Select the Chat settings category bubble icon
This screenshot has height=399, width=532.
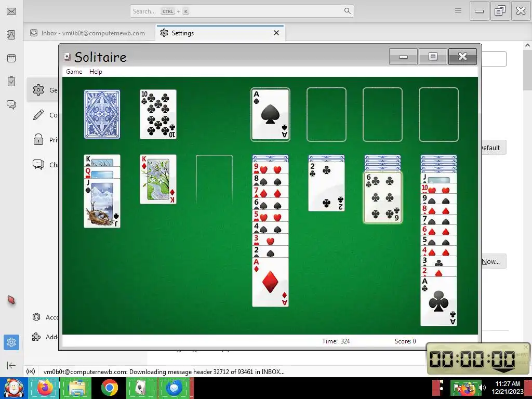[38, 165]
